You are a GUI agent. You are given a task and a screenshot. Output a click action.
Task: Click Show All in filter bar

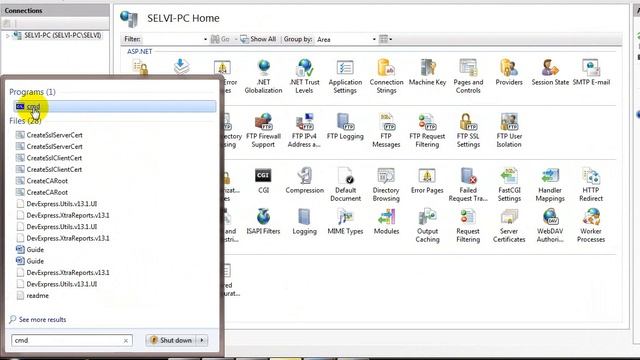(x=258, y=39)
